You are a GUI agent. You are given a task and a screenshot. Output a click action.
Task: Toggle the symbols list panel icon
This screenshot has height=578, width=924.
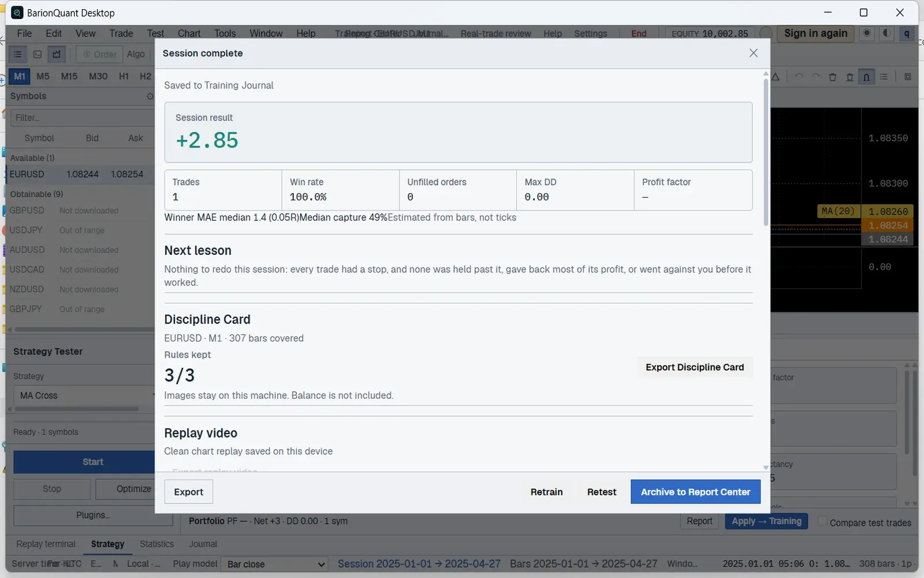click(x=18, y=54)
